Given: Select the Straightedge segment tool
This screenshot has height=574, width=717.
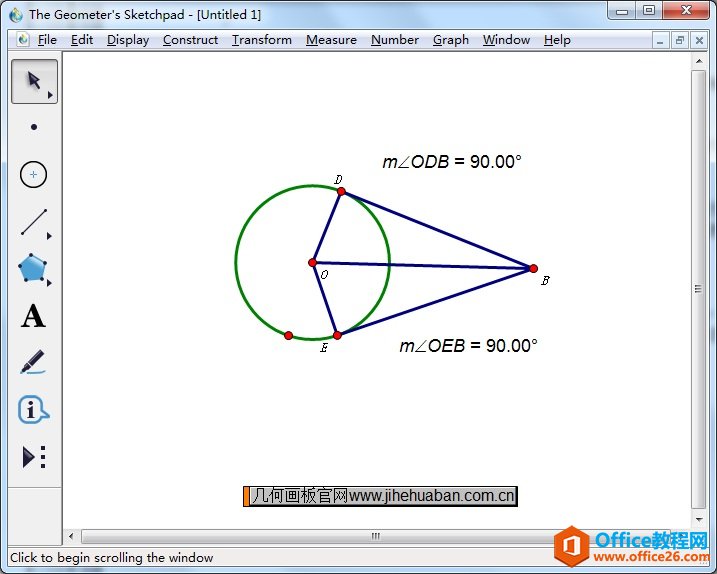Looking at the screenshot, I should [33, 222].
